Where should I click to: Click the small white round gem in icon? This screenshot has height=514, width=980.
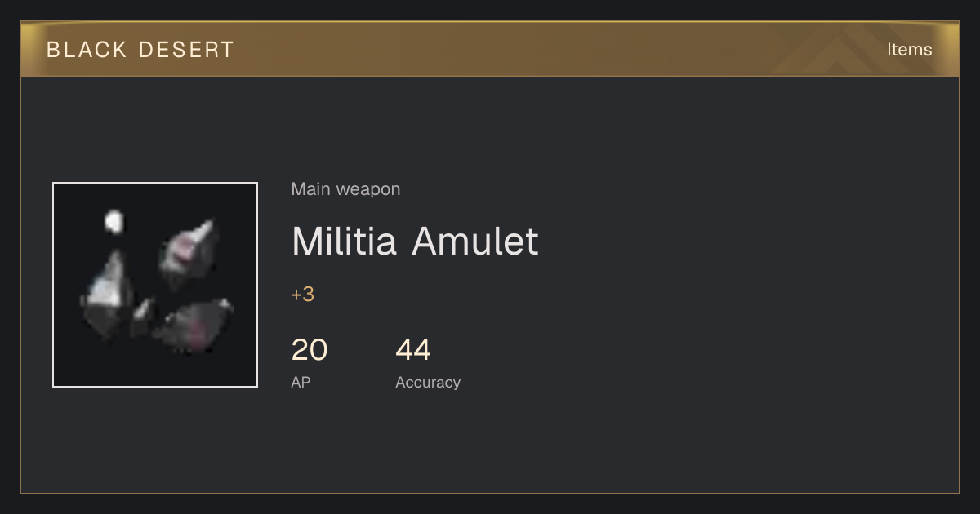pyautogui.click(x=114, y=220)
